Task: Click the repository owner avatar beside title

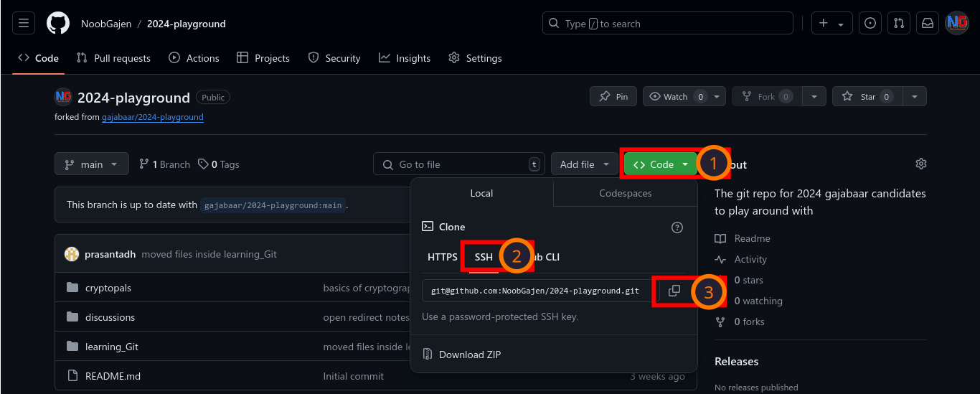Action: tap(63, 97)
